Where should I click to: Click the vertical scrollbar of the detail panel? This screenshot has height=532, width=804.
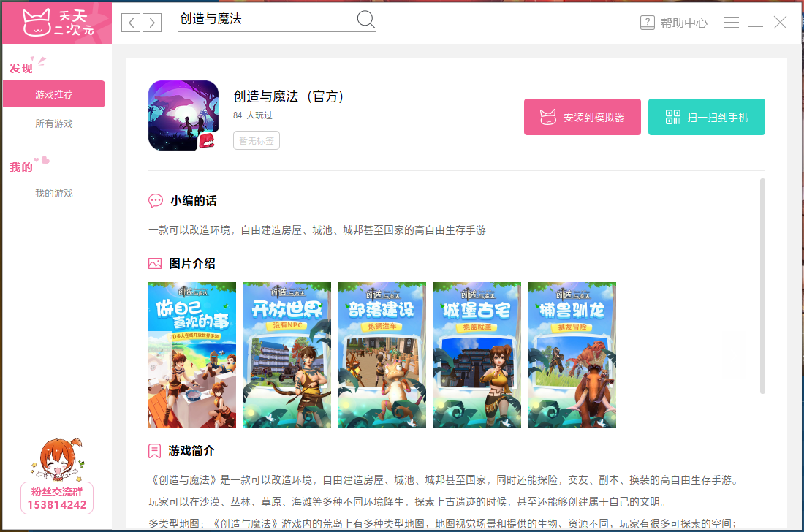coord(762,286)
